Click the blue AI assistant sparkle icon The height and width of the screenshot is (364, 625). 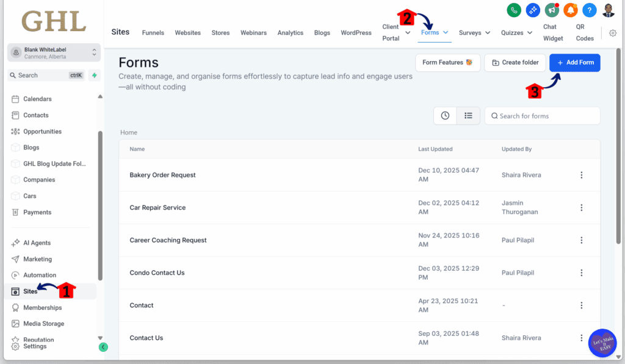pos(532,10)
